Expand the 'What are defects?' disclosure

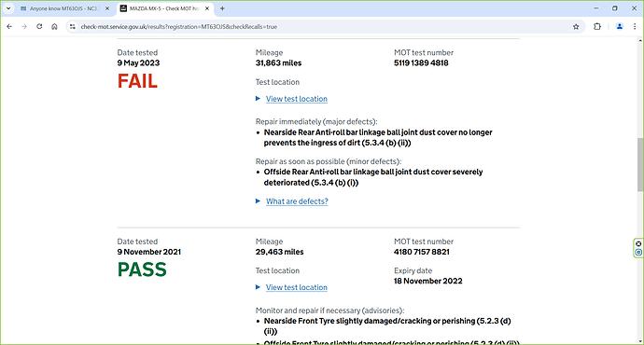[x=297, y=201]
